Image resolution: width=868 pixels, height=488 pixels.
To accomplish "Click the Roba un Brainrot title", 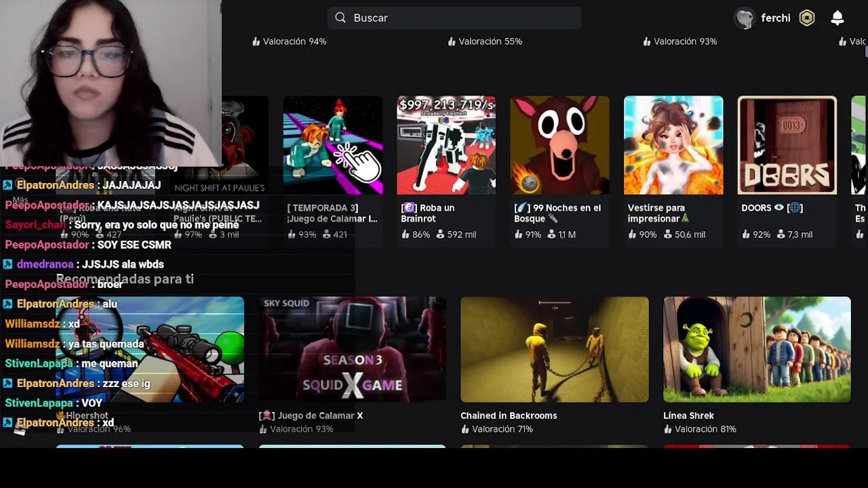I will [428, 213].
